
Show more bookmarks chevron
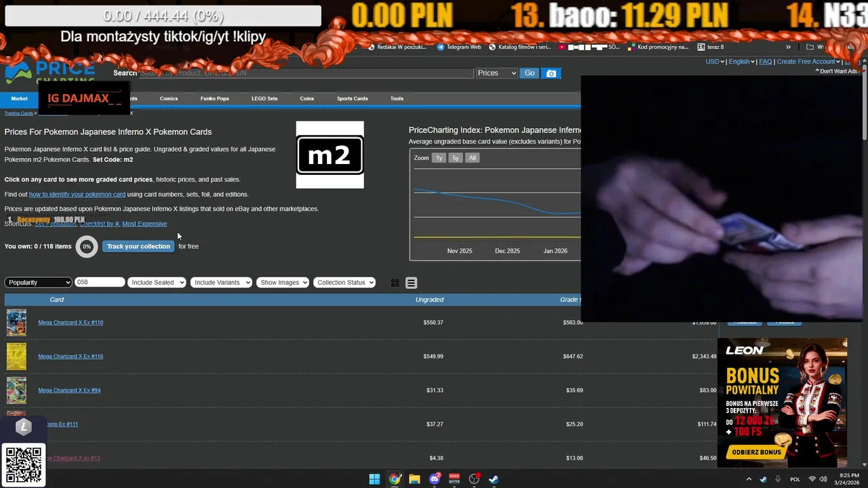coord(788,47)
